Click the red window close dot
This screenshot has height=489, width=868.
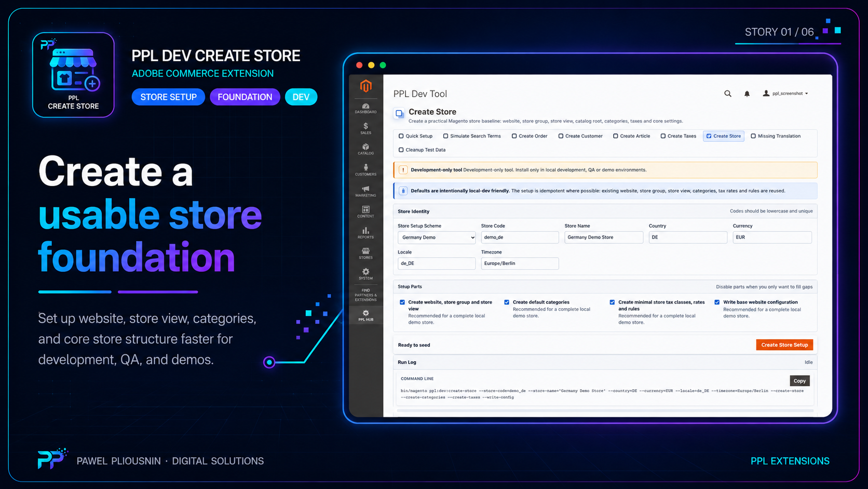click(x=359, y=65)
